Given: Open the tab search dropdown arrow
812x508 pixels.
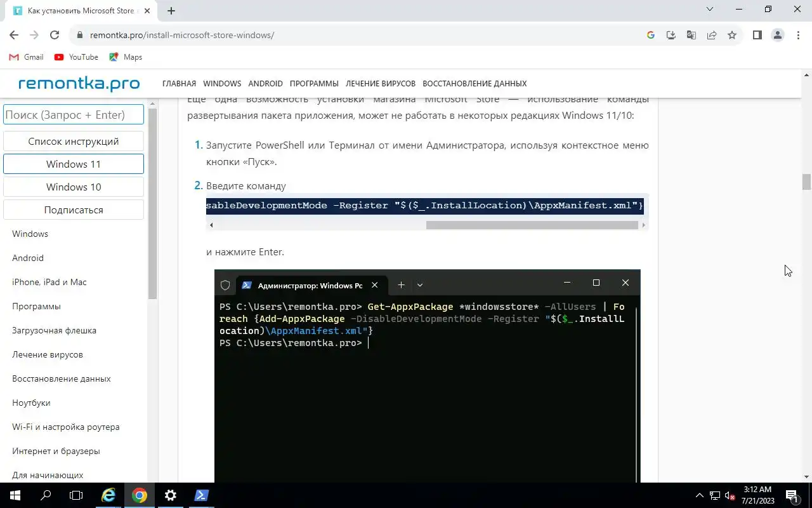Looking at the screenshot, I should click(x=710, y=10).
